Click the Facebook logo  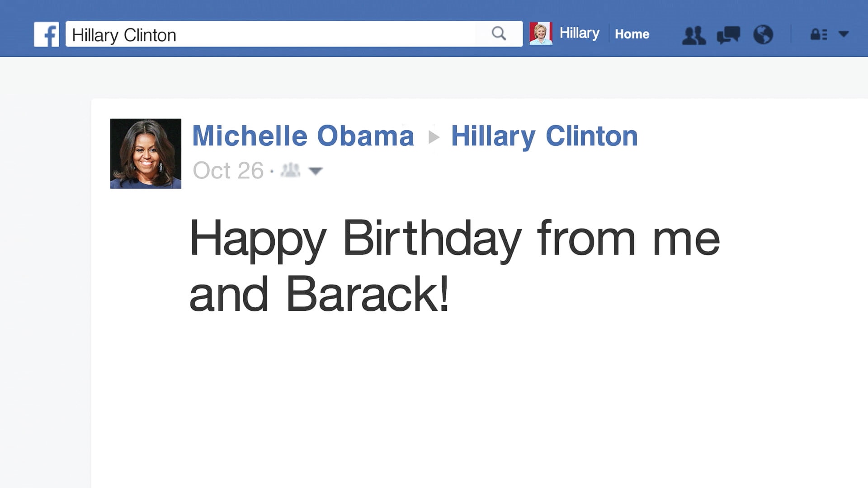coord(47,33)
